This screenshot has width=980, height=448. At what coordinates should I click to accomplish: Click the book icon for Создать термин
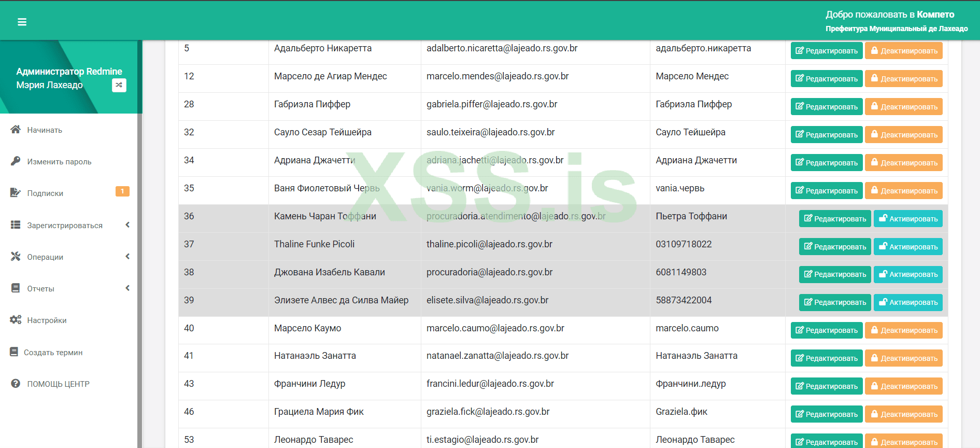coord(14,352)
